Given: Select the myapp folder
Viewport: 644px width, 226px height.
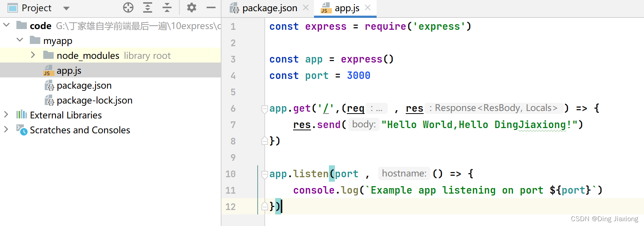Looking at the screenshot, I should (x=110, y=41).
